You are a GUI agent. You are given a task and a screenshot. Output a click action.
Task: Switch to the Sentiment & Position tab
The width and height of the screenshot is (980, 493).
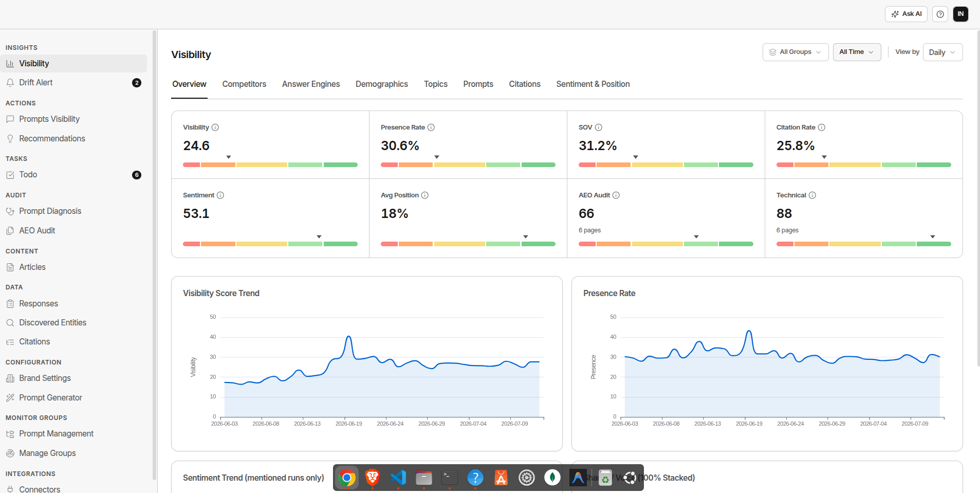(593, 84)
